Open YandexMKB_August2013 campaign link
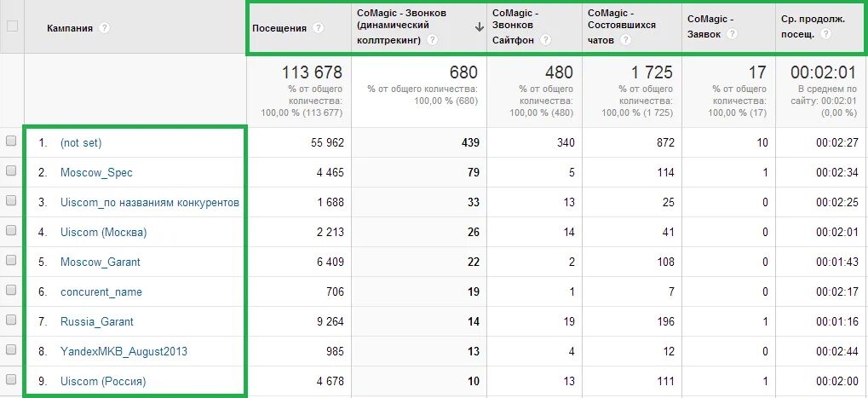The image size is (868, 398). (124, 351)
